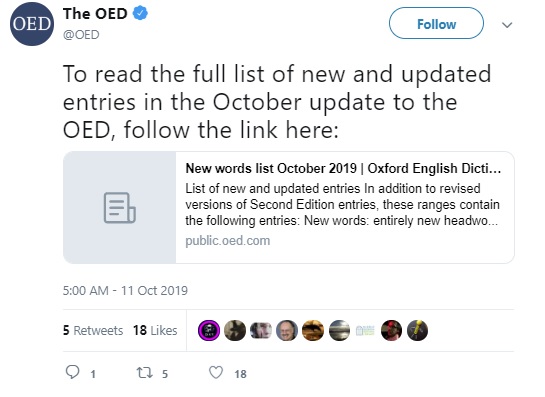
Task: Open the purple skull avatar liker
Action: point(209,330)
